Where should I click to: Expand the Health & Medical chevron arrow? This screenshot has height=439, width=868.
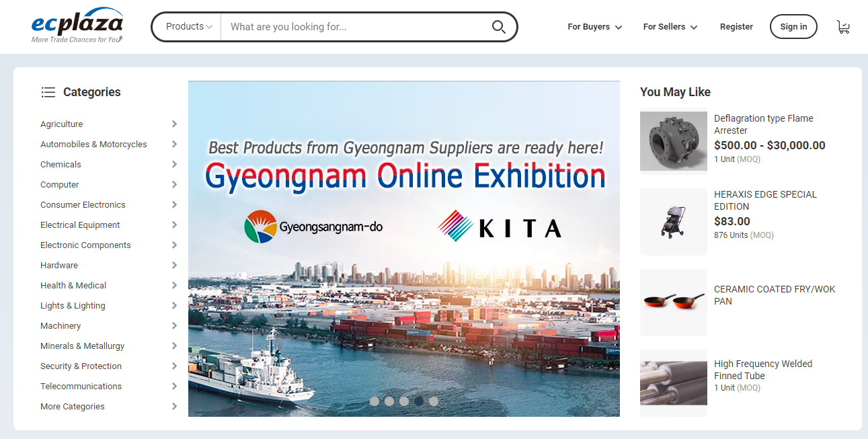coord(174,286)
